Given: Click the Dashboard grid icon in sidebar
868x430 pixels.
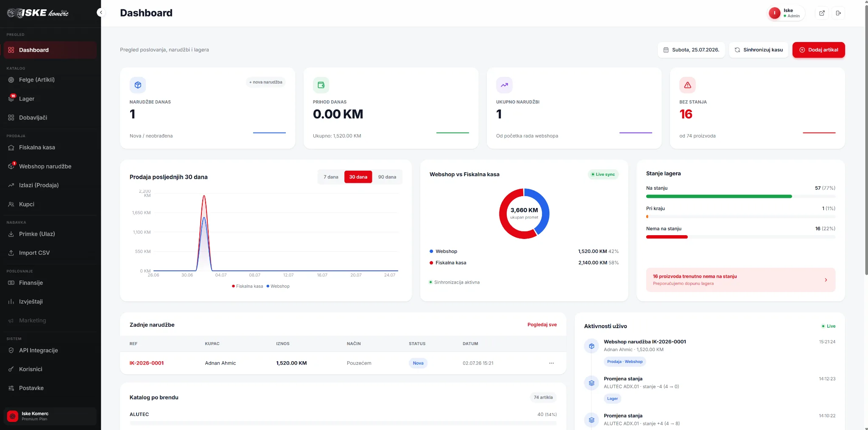Looking at the screenshot, I should [x=11, y=50].
